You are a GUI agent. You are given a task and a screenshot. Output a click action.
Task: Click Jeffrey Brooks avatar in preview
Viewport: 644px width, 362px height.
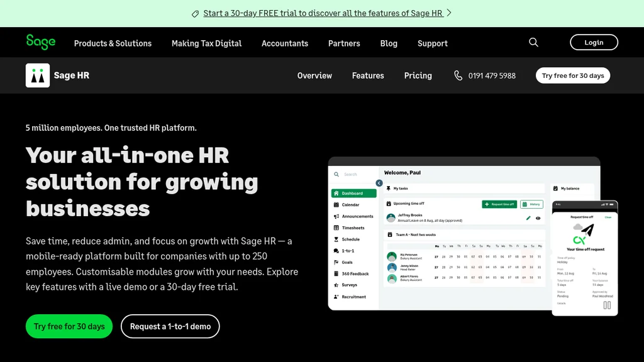[391, 218]
